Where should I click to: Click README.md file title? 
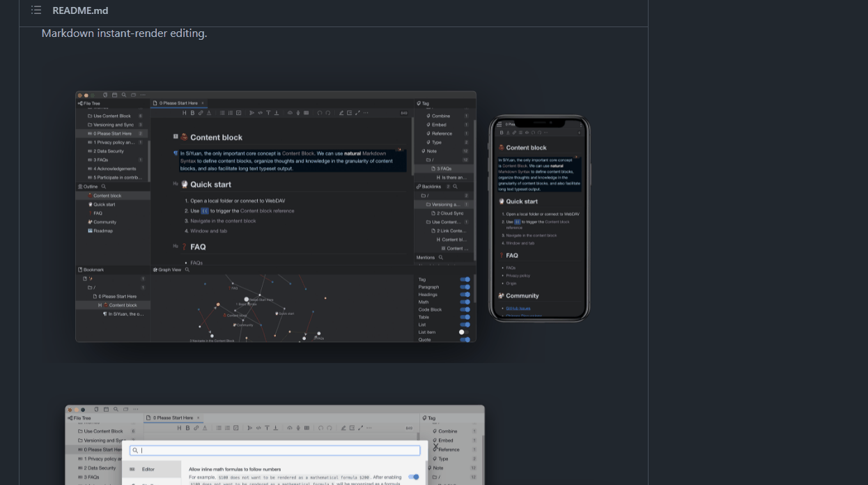click(x=80, y=10)
